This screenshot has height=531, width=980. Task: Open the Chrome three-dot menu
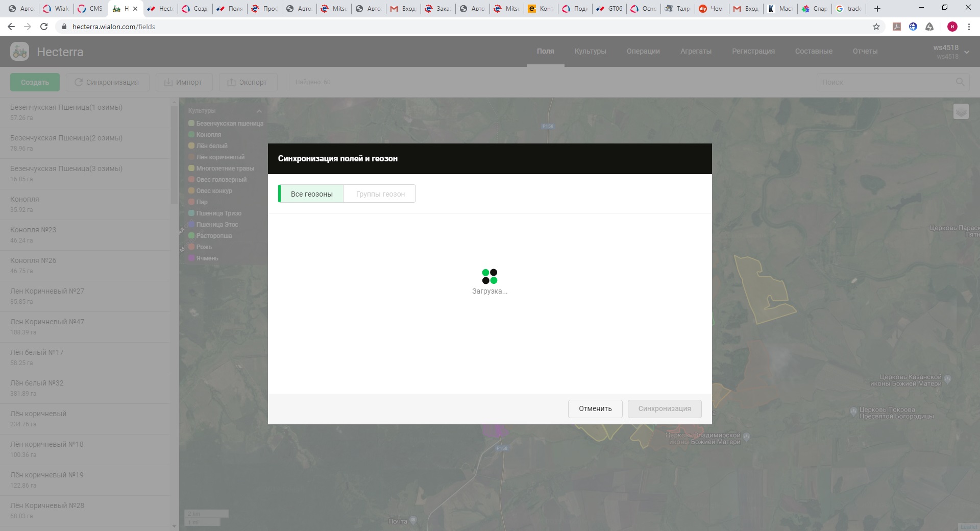tap(969, 27)
